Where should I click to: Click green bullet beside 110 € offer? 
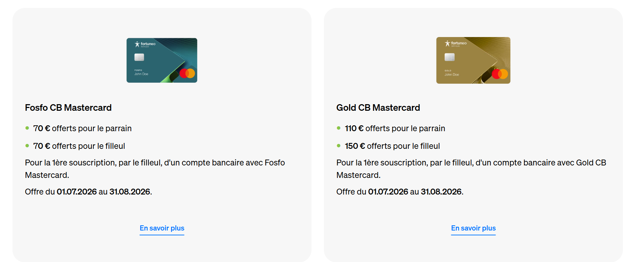point(338,128)
